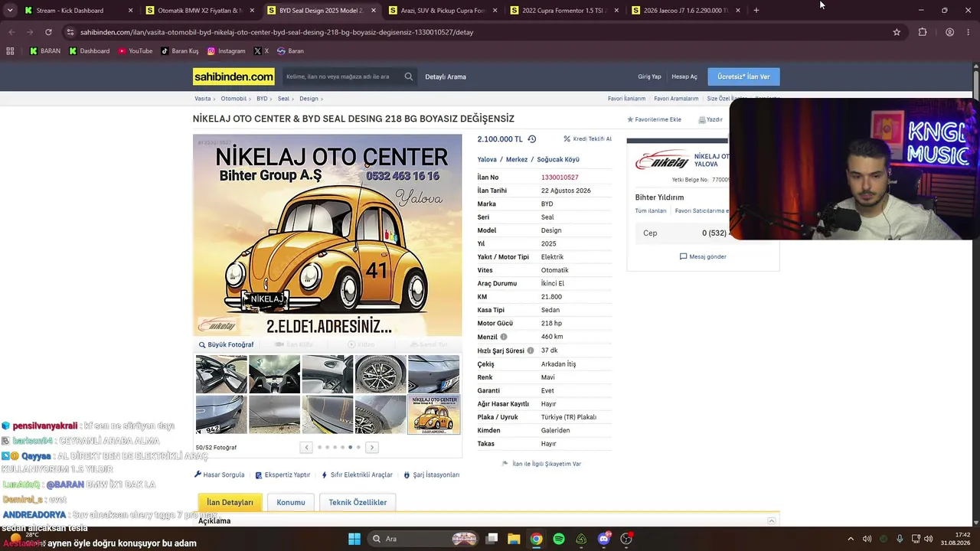Open Chrome tab search dropdown arrow
The width and height of the screenshot is (980, 551).
pyautogui.click(x=10, y=11)
